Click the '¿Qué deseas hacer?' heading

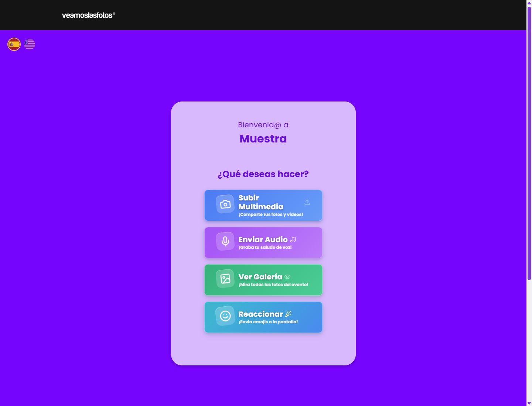point(263,174)
